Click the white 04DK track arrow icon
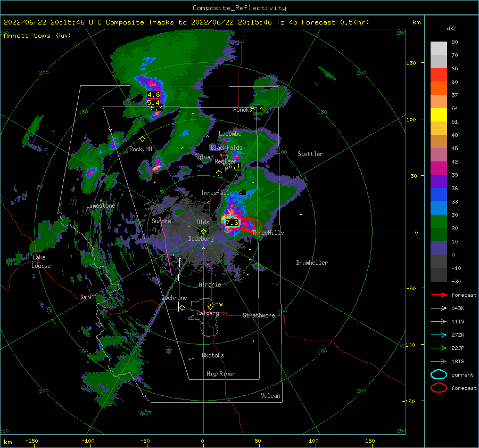 tap(439, 308)
